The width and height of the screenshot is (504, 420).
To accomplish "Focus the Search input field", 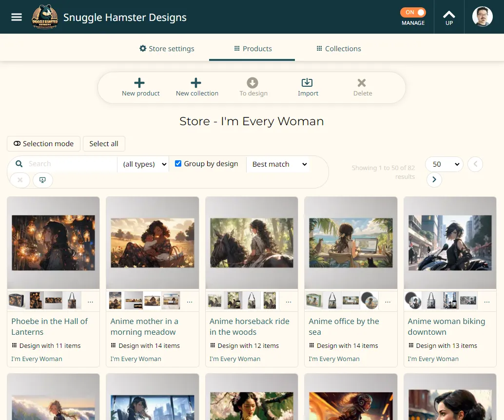I will coord(71,164).
